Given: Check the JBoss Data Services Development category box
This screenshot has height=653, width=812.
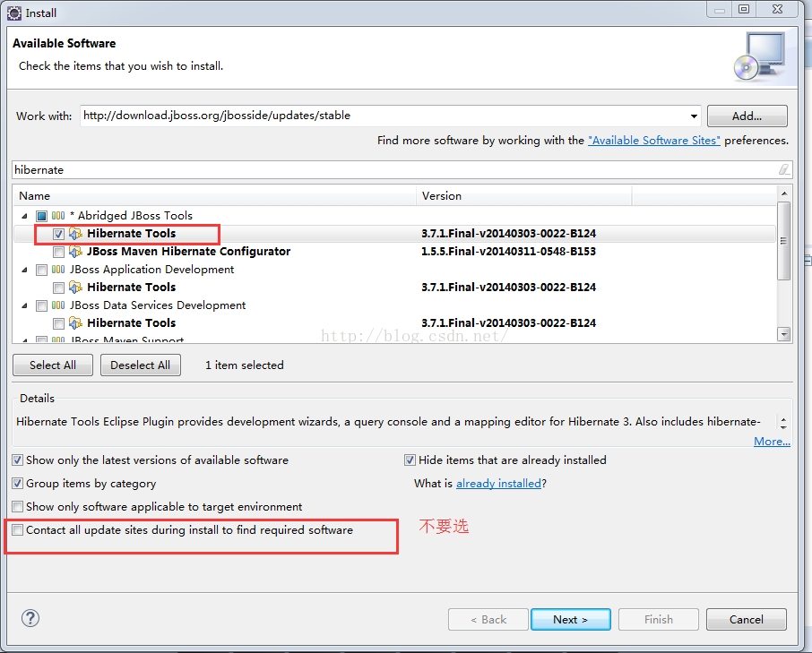Looking at the screenshot, I should tap(41, 305).
